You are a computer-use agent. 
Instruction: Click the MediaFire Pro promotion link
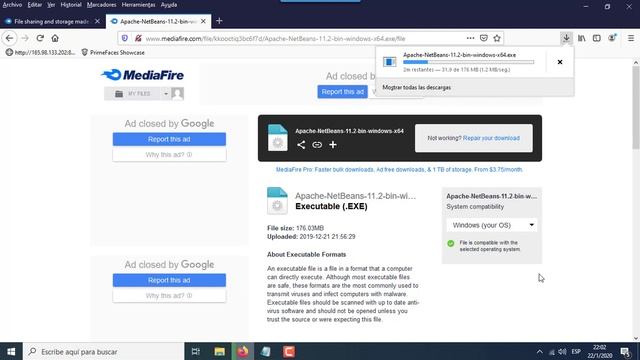click(x=399, y=169)
